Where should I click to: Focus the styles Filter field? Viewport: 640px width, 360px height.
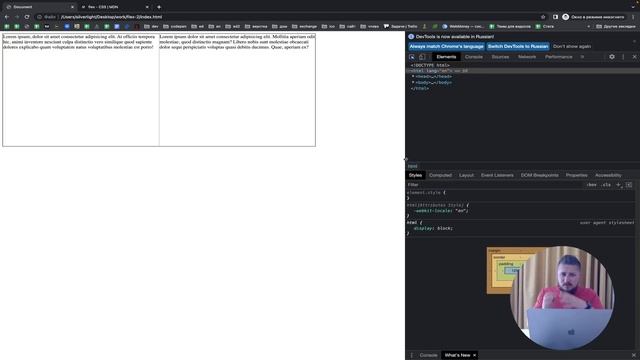pos(494,185)
